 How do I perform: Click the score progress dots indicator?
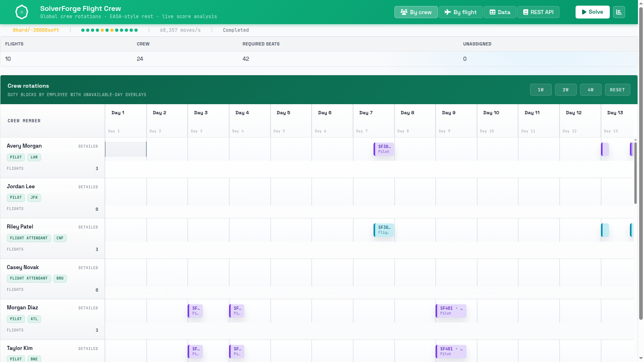click(x=109, y=30)
